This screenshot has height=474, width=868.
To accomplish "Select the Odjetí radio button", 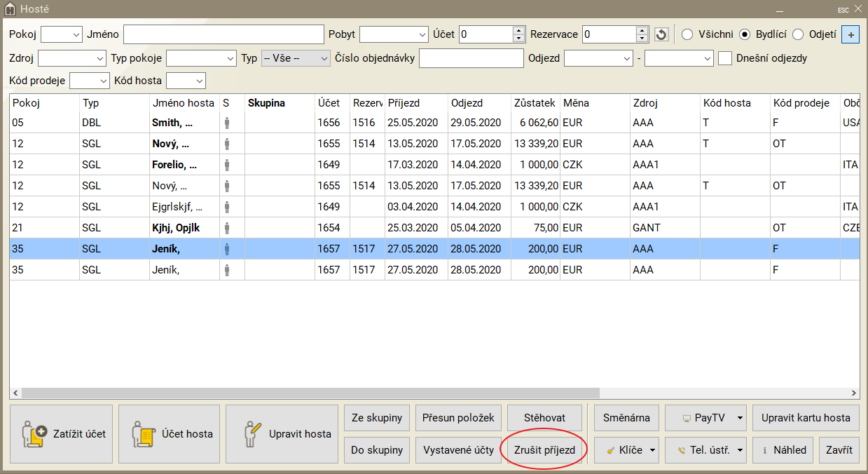I will point(798,34).
